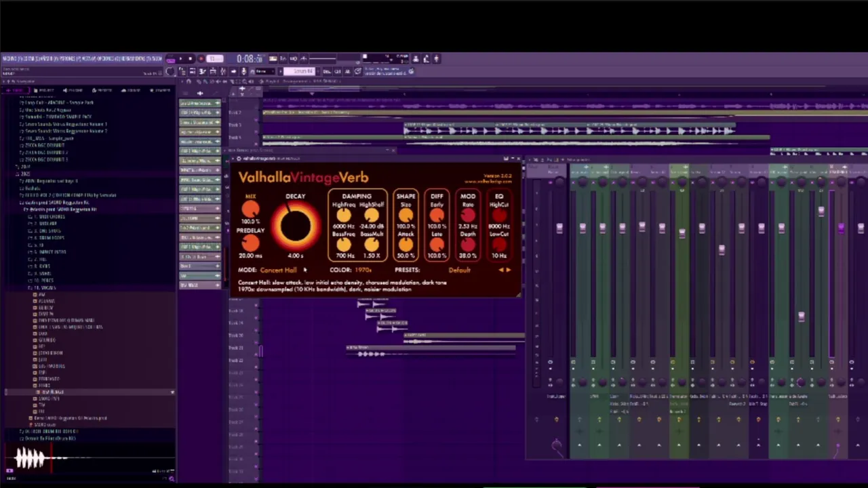Select the first 'ZECCA BGC DRUMKIT' folder

(x=42, y=145)
